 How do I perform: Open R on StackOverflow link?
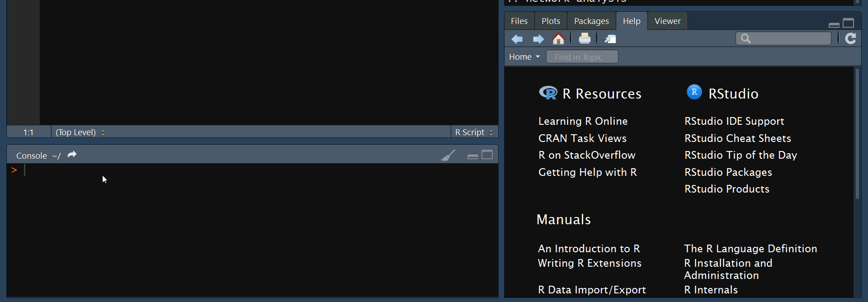coord(587,155)
